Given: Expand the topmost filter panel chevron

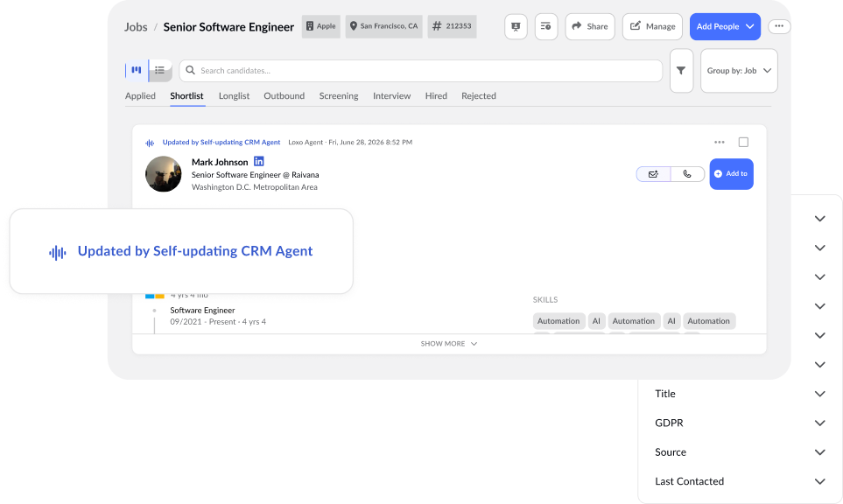Looking at the screenshot, I should tap(820, 219).
